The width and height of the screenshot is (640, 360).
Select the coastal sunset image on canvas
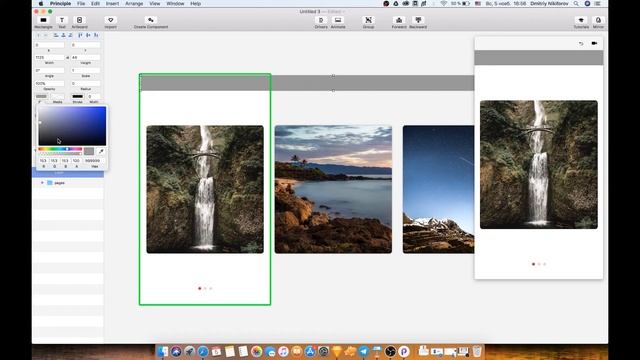tap(333, 189)
